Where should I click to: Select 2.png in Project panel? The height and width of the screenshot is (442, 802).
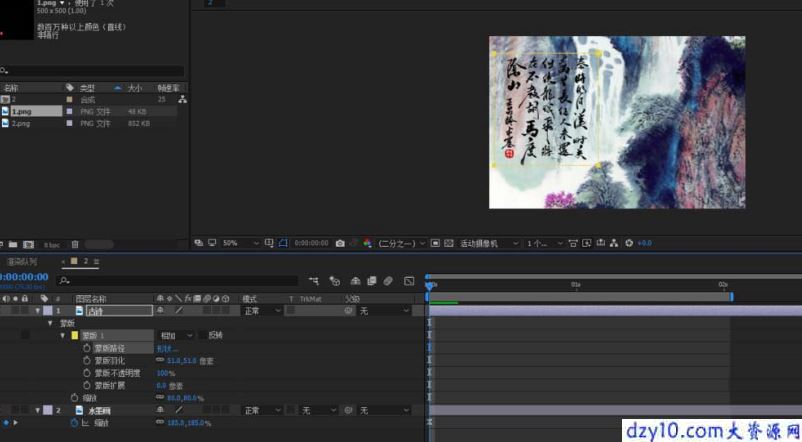(20, 123)
